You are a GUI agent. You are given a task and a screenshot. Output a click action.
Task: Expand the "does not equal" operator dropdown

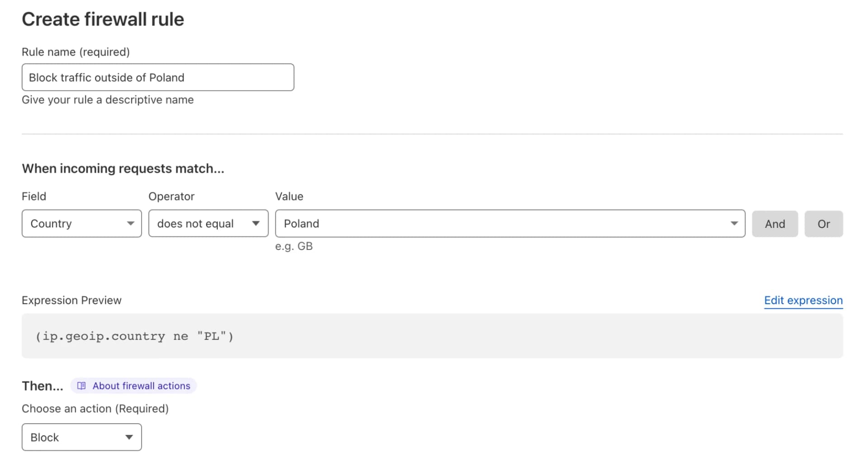(208, 223)
